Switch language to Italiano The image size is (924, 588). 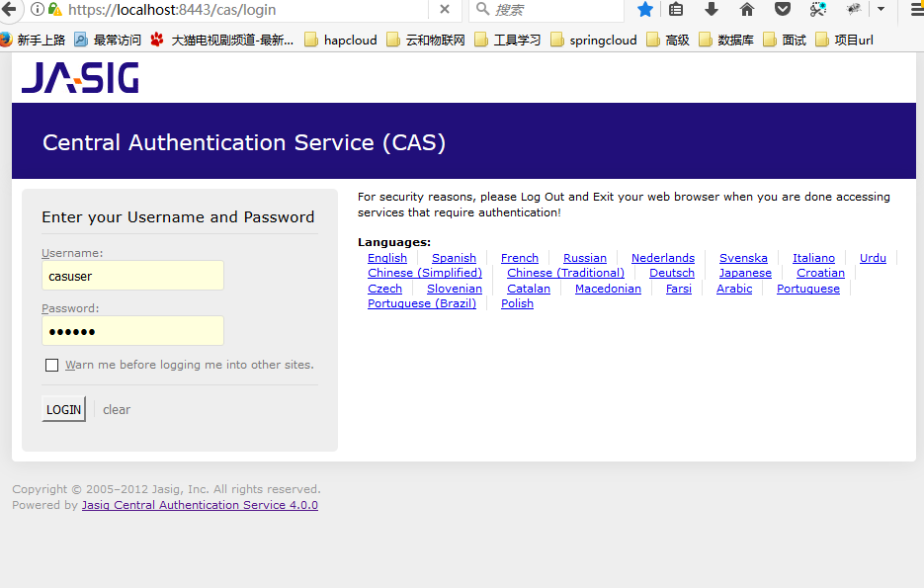tap(813, 258)
